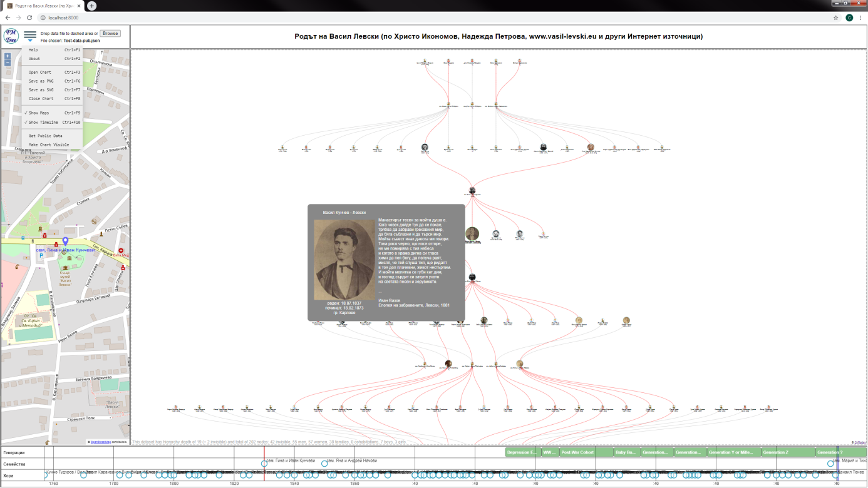Image resolution: width=868 pixels, height=488 pixels.
Task: Click the Baby Boomers generation bar
Action: click(627, 452)
